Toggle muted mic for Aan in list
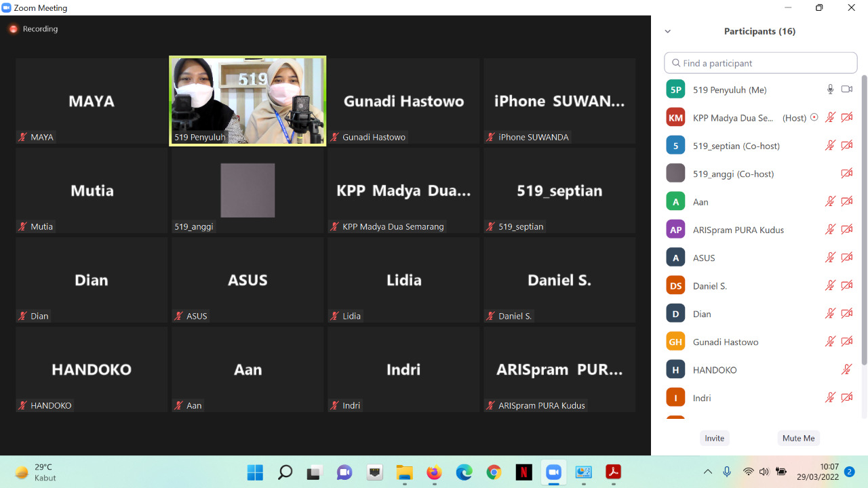 pos(830,202)
